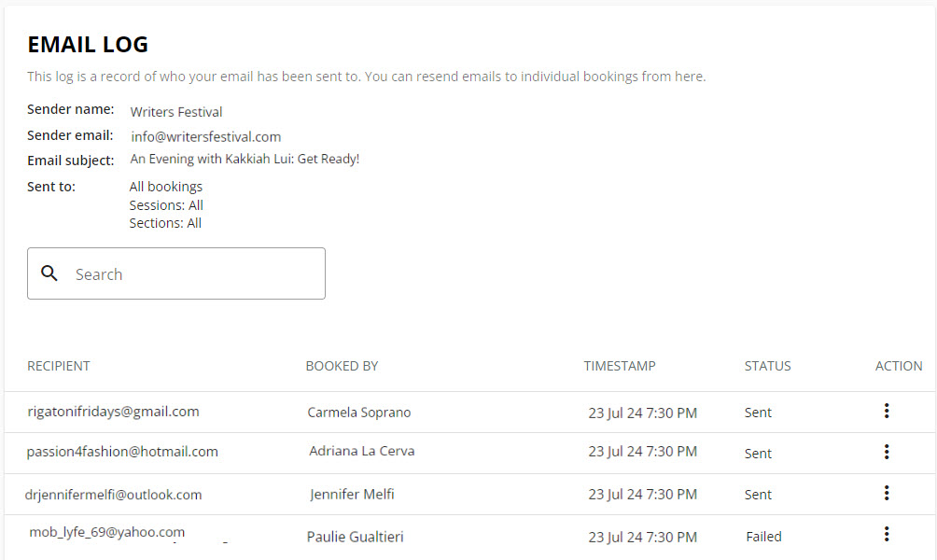This screenshot has height=560, width=937.
Task: Select recipient rigatonifridays@gmail.com
Action: point(114,412)
